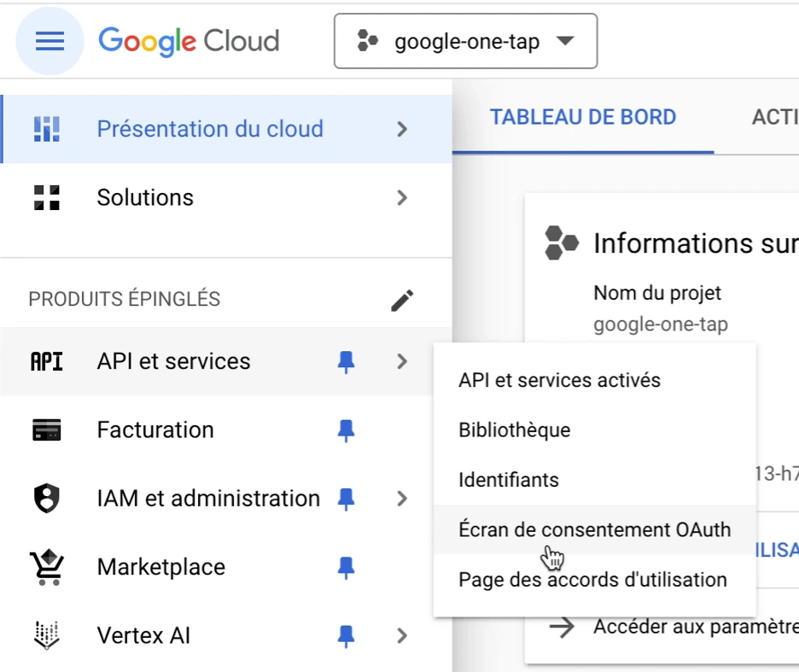Unpin Facturation using its pin icon

click(x=346, y=430)
